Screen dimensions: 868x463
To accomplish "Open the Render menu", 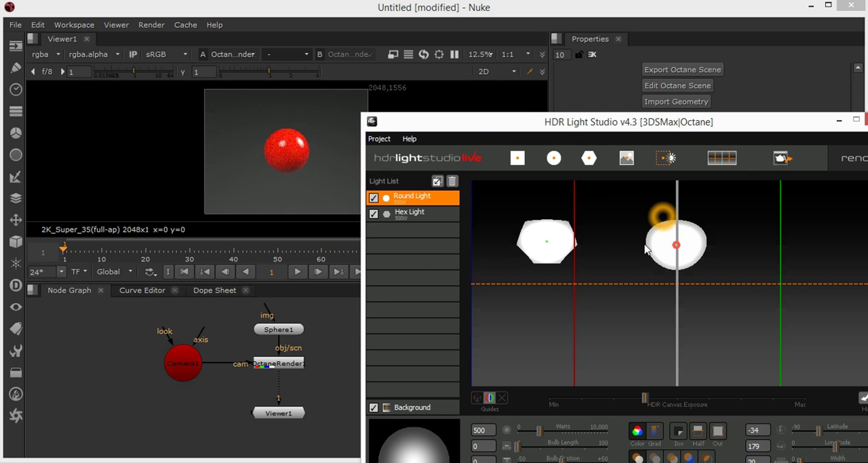I will [x=151, y=25].
